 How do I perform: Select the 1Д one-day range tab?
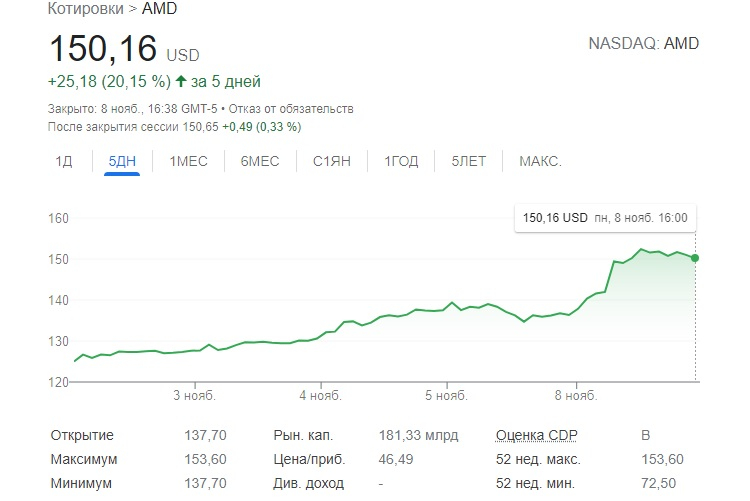tap(64, 161)
